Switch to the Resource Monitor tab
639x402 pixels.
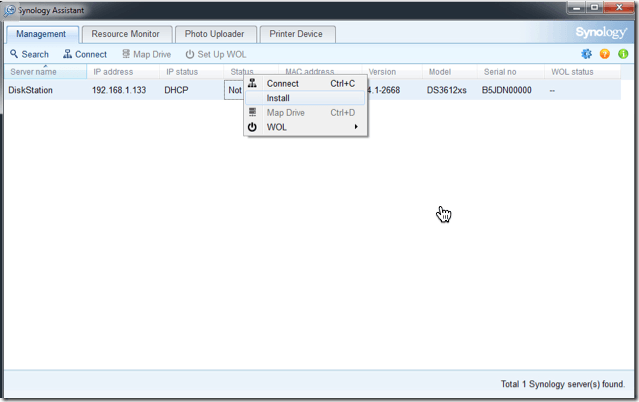[126, 34]
